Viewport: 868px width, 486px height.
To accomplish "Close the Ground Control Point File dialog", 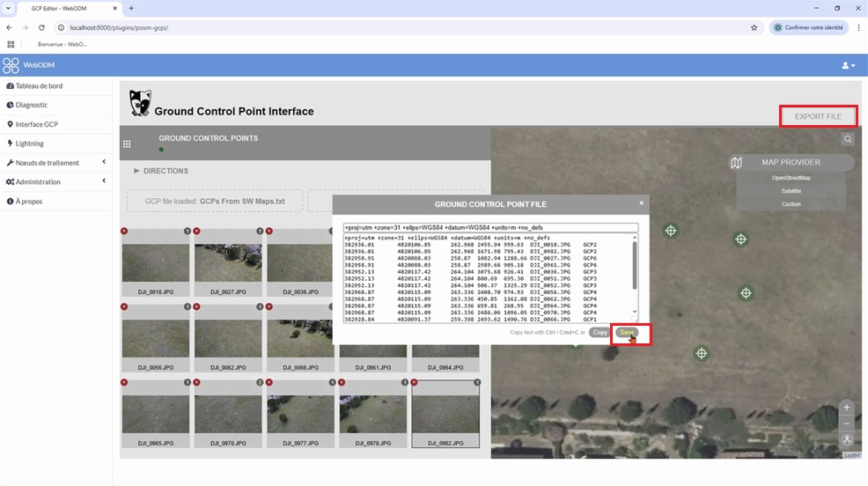I will pyautogui.click(x=642, y=203).
